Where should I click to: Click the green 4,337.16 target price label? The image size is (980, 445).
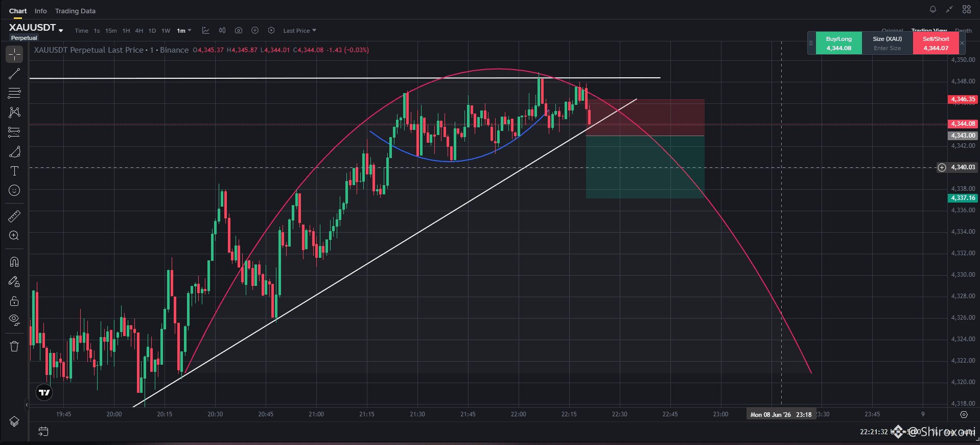click(963, 198)
